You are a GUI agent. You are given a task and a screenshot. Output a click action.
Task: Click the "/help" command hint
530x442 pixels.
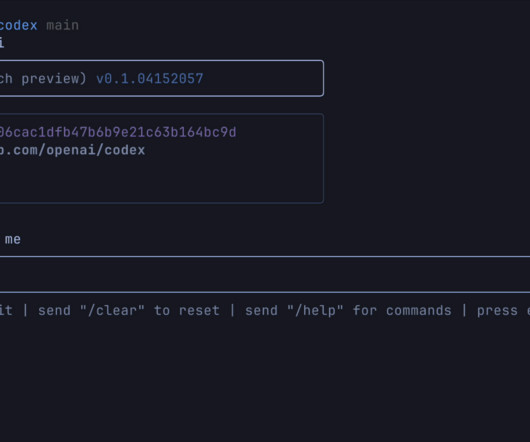(x=315, y=310)
